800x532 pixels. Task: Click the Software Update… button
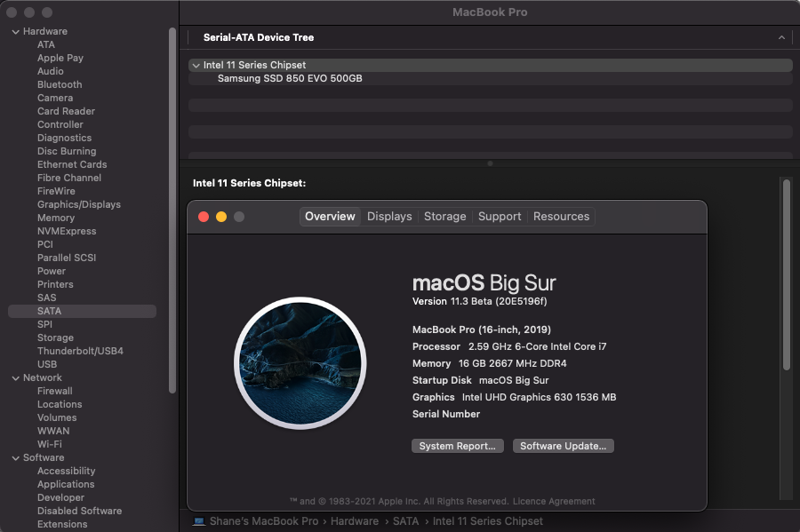pos(564,446)
